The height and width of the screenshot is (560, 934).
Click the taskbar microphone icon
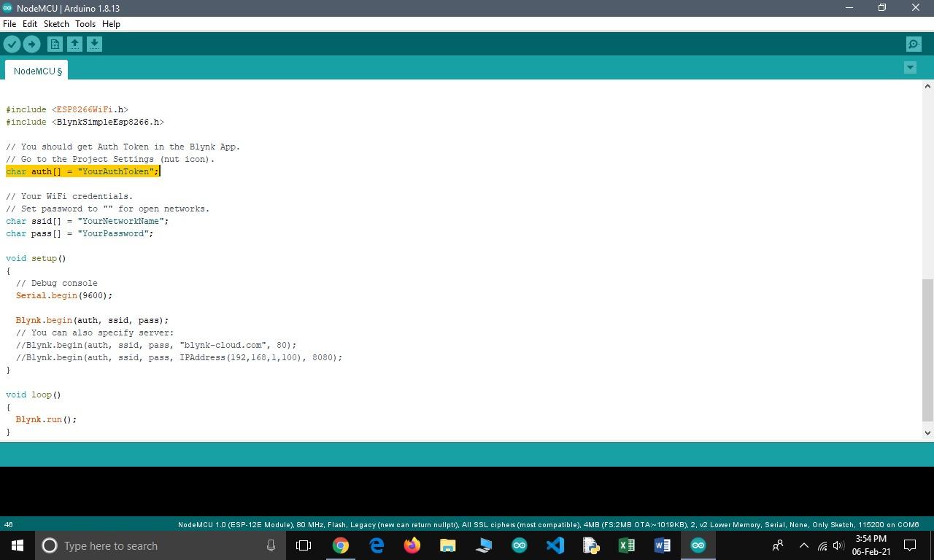[271, 545]
